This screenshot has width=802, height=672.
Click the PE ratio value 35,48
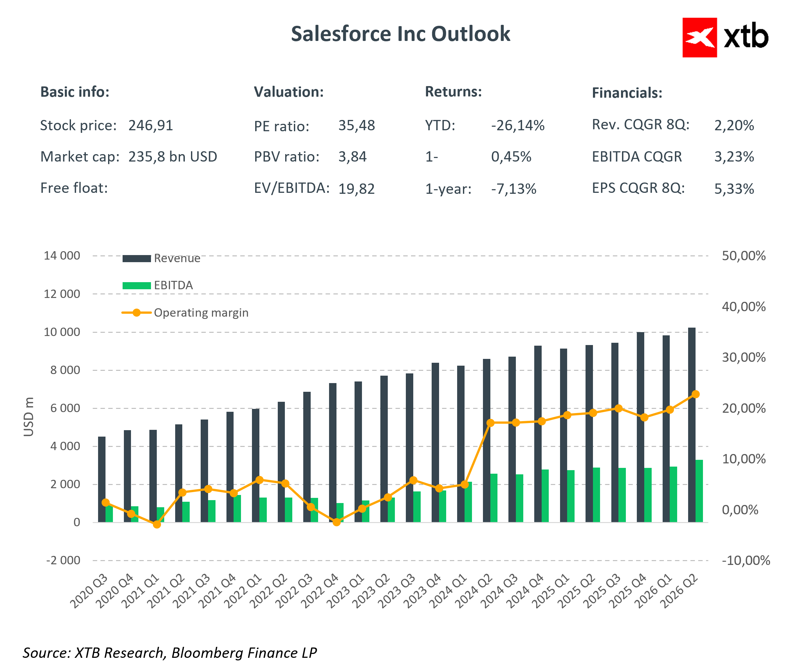click(x=357, y=126)
